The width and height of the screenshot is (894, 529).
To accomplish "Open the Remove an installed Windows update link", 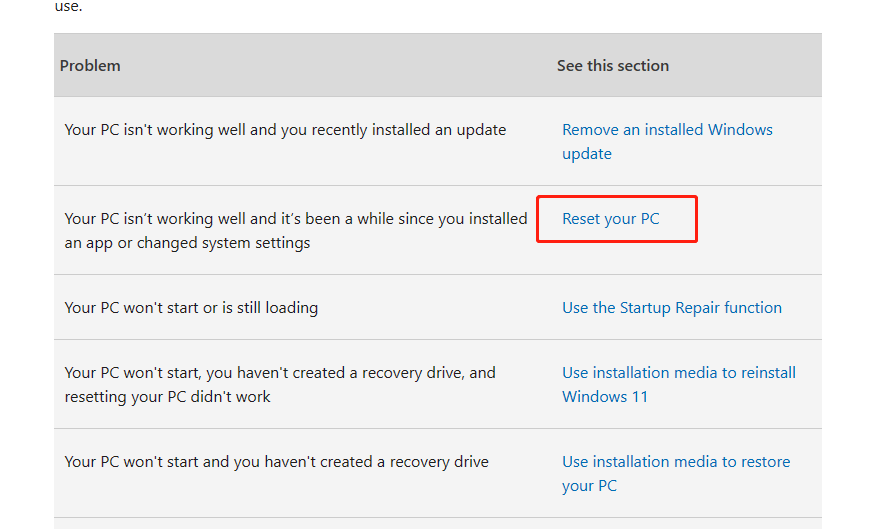I will 667,141.
